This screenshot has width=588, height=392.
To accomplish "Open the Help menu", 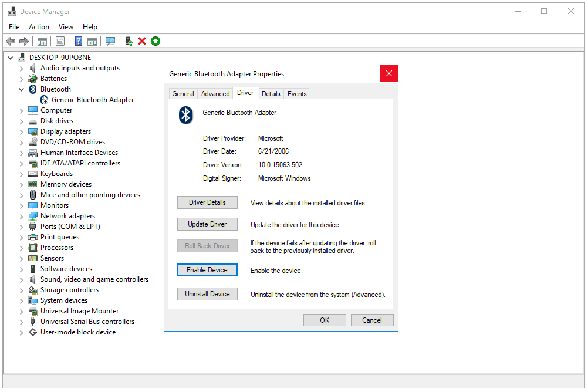I will (x=90, y=27).
